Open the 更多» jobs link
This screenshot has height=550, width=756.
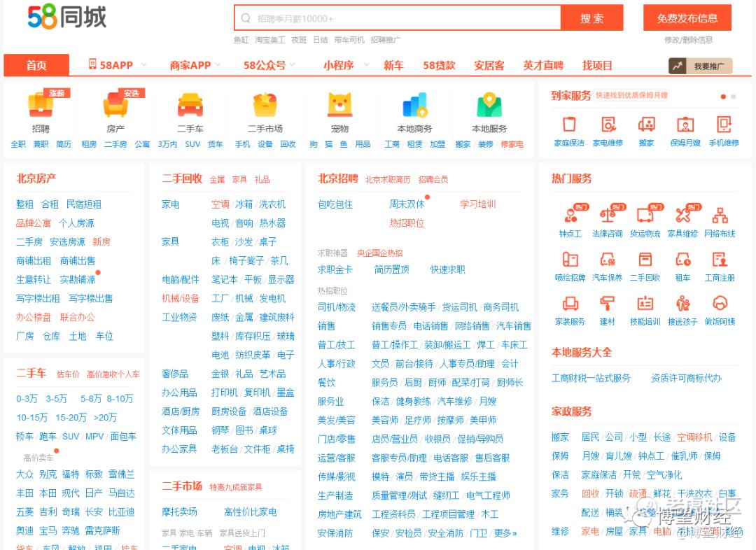(x=505, y=533)
